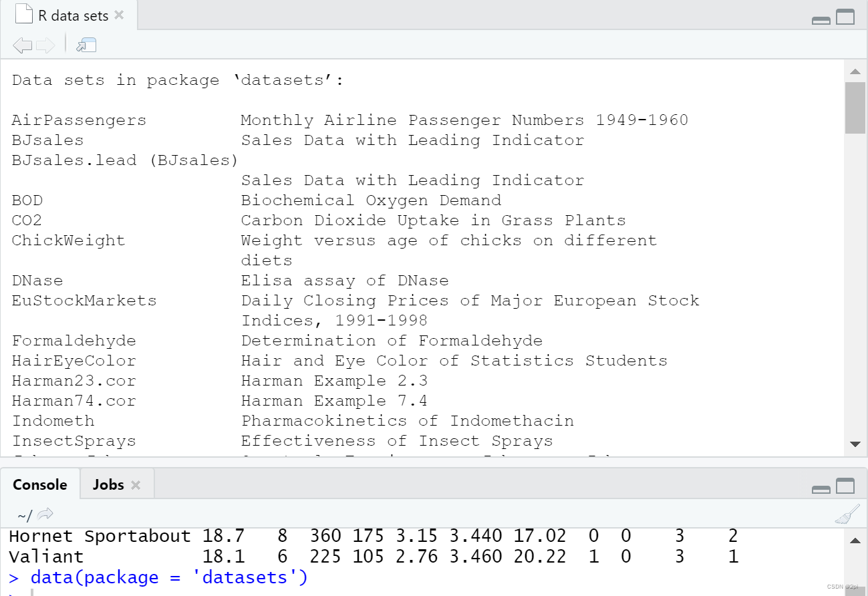Switch to the Console tab
868x596 pixels.
point(40,484)
